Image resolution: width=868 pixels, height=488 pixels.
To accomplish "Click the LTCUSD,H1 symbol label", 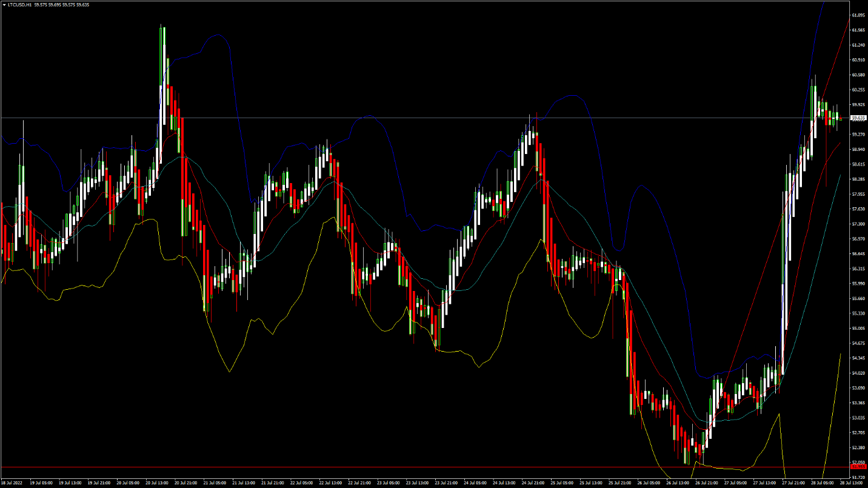I will point(20,4).
